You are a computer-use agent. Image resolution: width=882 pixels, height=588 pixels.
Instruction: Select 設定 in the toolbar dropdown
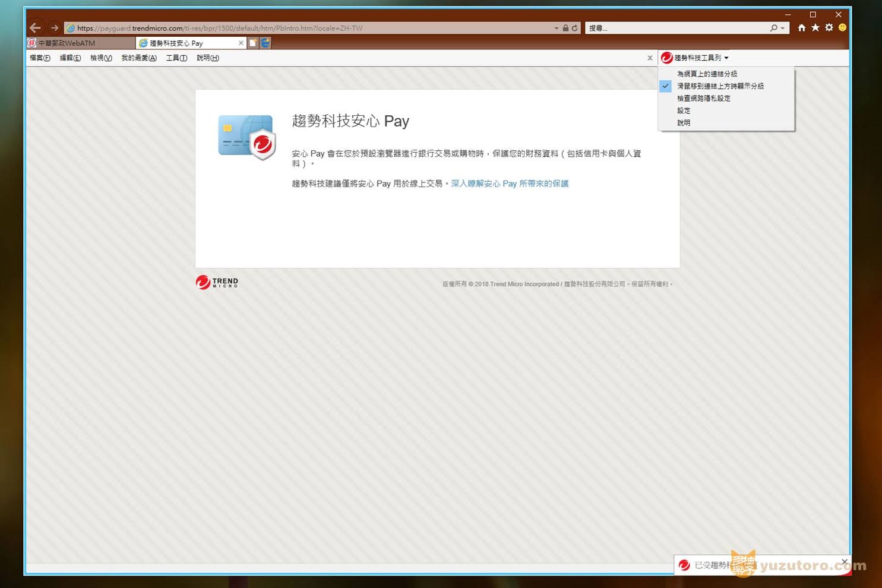click(726, 110)
